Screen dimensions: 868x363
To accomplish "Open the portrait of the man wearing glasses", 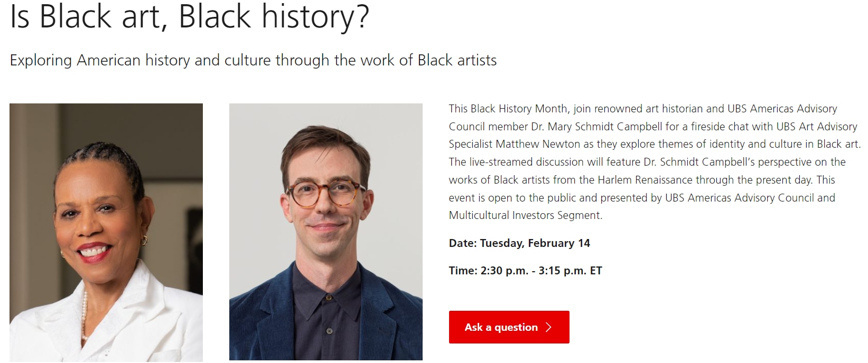I will click(326, 232).
